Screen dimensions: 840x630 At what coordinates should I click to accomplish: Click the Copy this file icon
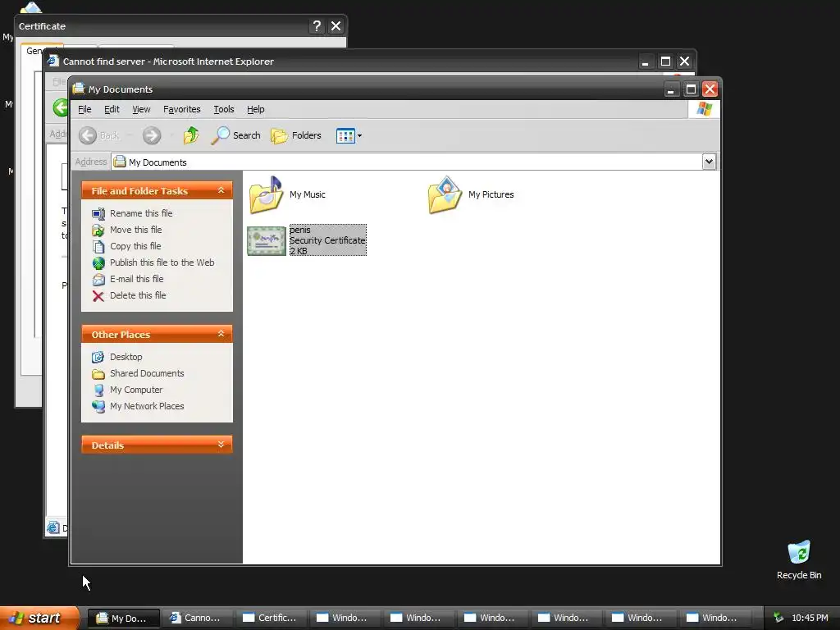98,247
